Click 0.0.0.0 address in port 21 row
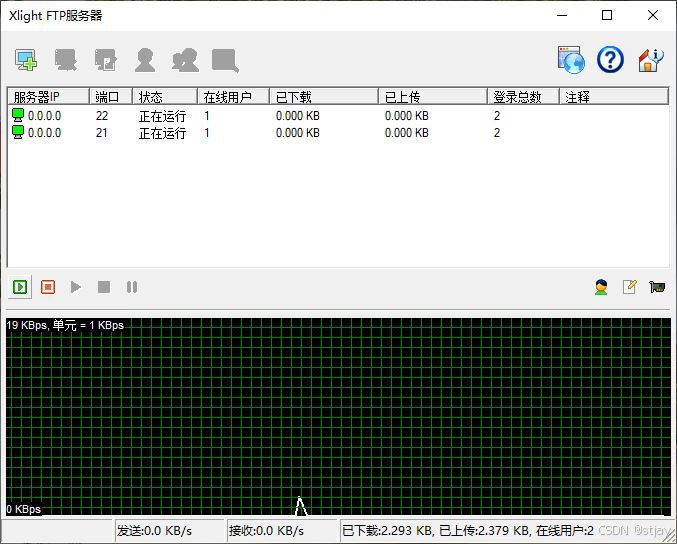This screenshot has width=677, height=544. [x=44, y=133]
